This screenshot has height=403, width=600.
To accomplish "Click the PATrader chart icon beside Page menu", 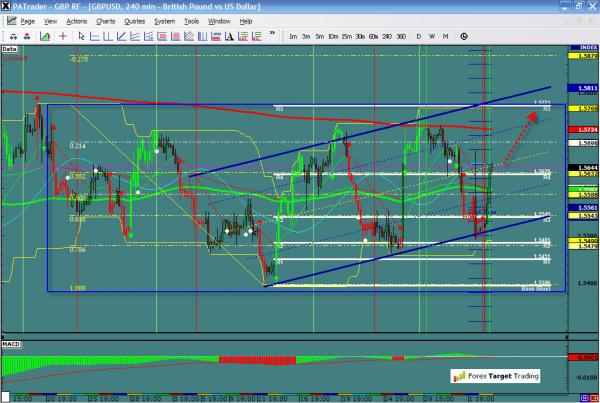I will 11,21.
